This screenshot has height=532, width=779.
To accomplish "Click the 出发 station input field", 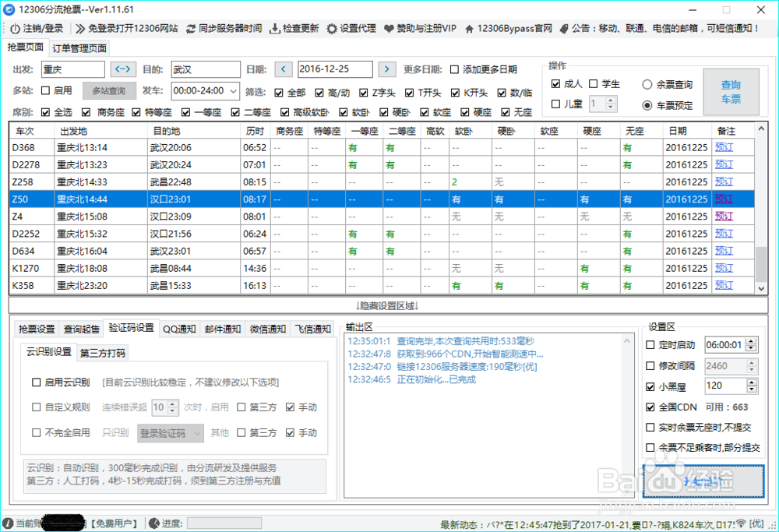I will pyautogui.click(x=72, y=69).
